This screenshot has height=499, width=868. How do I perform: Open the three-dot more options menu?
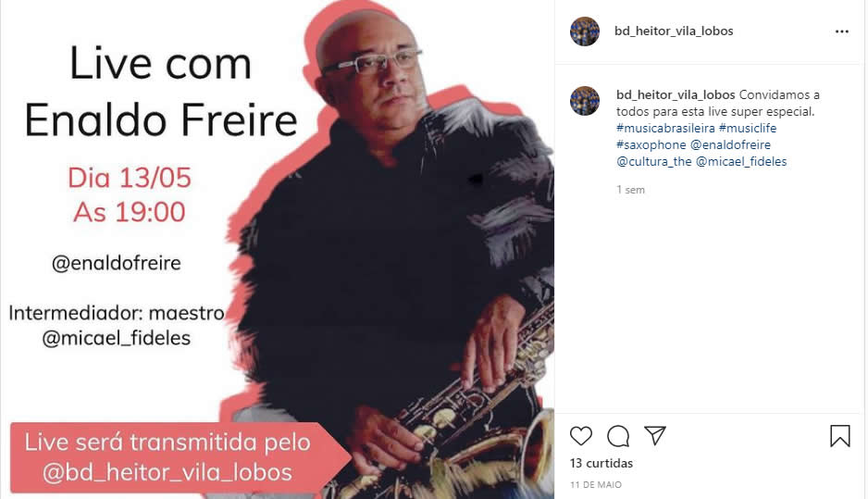[842, 31]
